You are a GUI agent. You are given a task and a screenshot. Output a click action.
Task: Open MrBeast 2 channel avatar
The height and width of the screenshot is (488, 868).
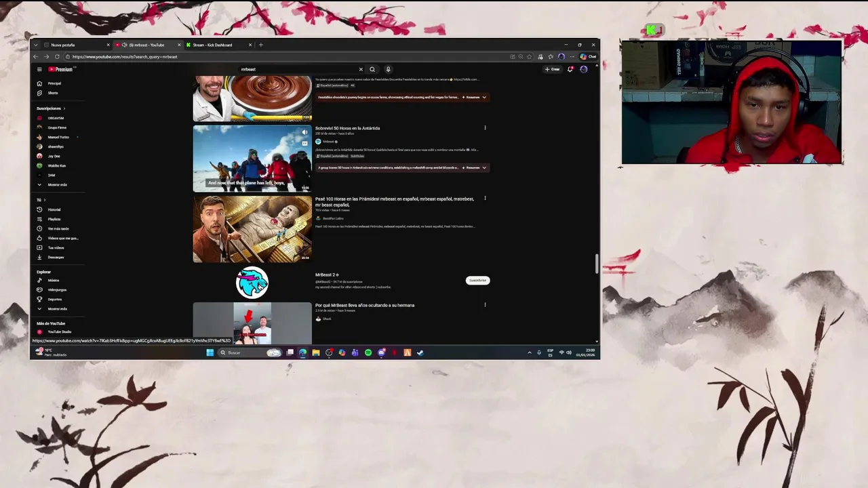[252, 283]
